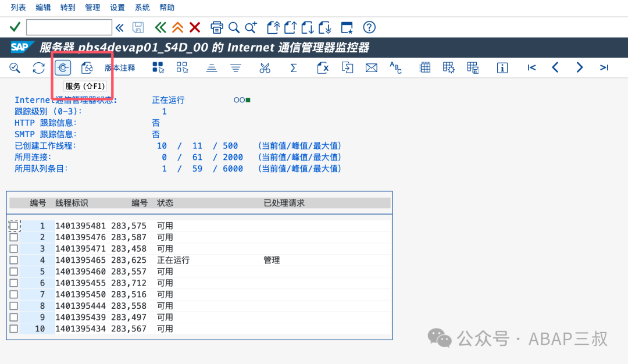This screenshot has height=364, width=628.
Task: Open the 管理 menu
Action: 93,8
